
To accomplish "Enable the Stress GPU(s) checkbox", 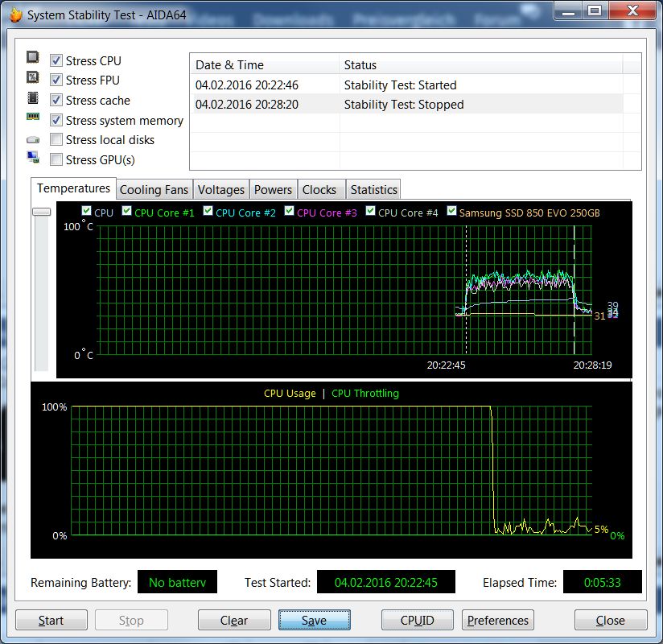I will point(56,159).
